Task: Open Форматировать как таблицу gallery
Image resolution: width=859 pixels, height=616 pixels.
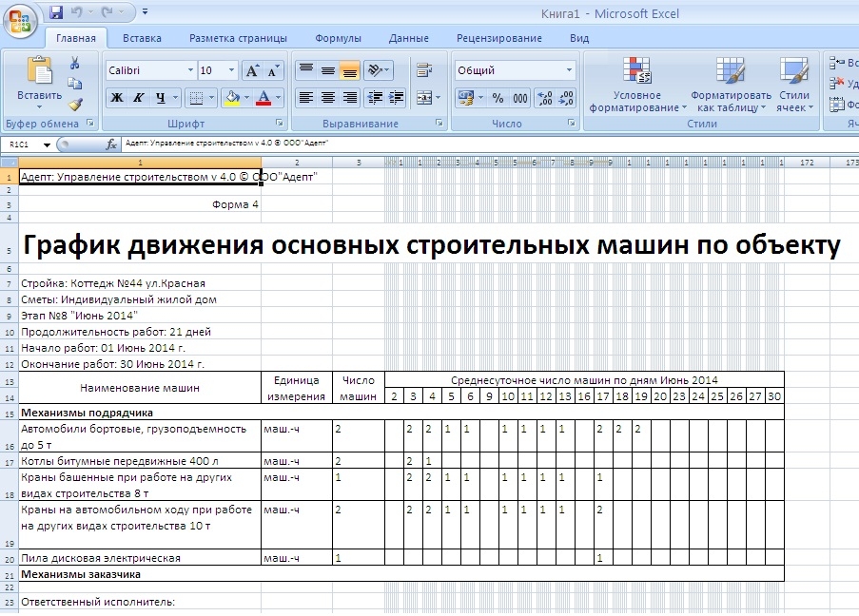Action: point(731,85)
